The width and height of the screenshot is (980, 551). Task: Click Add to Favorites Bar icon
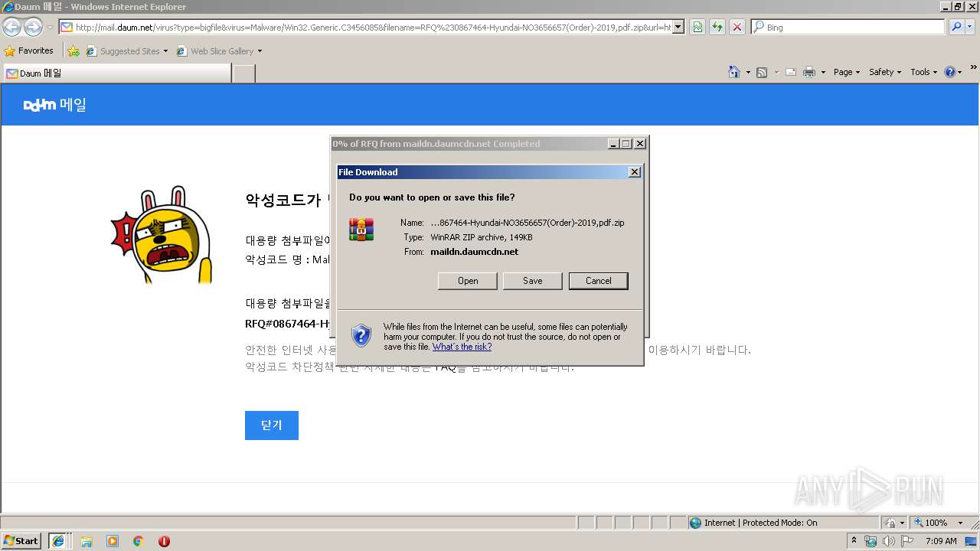73,51
